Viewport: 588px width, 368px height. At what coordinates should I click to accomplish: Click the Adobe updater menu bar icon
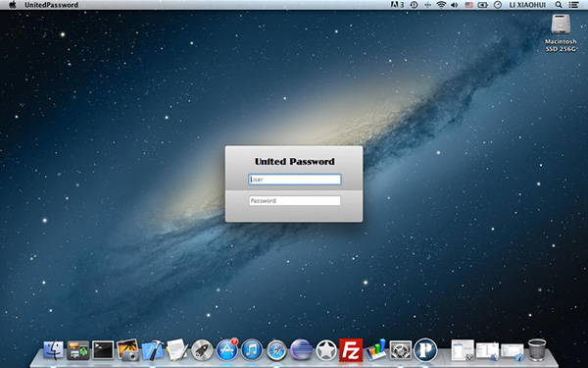[x=397, y=5]
